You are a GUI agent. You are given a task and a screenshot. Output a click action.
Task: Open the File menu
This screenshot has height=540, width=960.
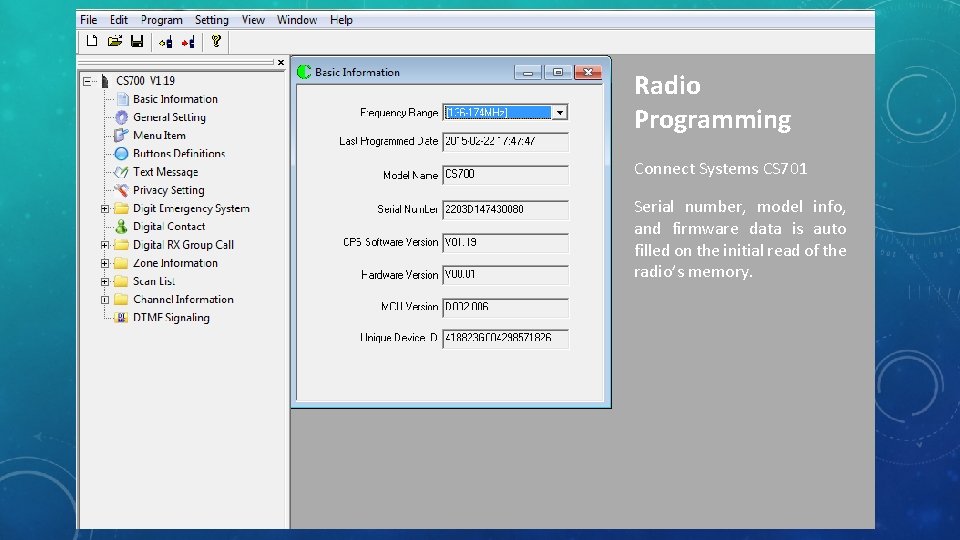click(x=89, y=20)
